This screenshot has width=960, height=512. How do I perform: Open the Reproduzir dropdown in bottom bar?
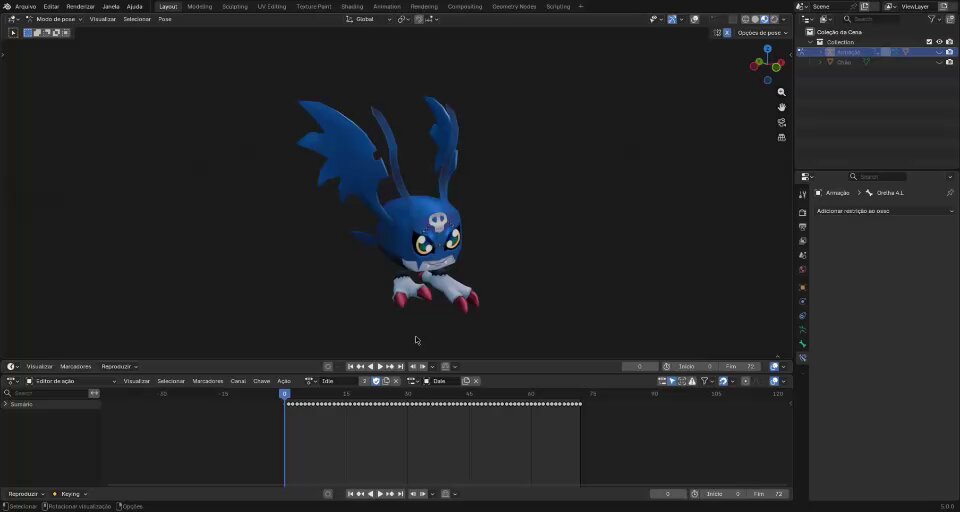click(x=26, y=494)
